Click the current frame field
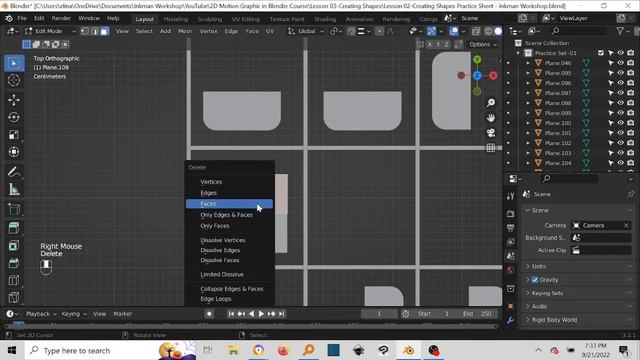640x360 pixels. pos(379,314)
